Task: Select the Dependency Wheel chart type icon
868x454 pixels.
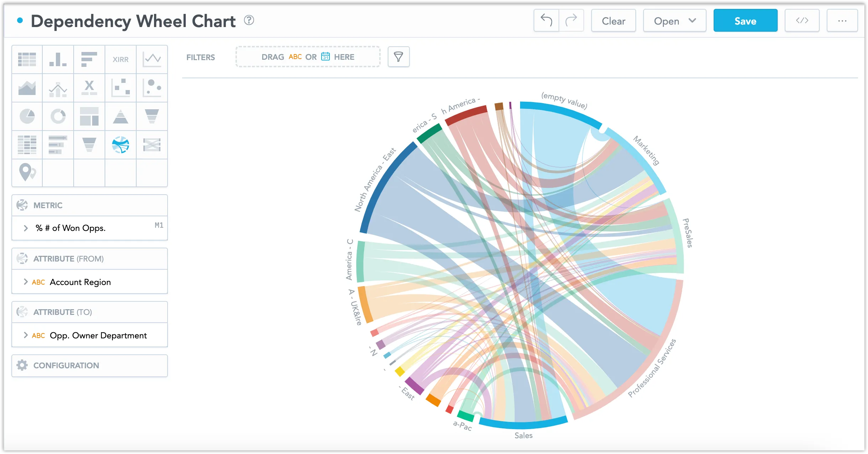Action: click(x=121, y=145)
